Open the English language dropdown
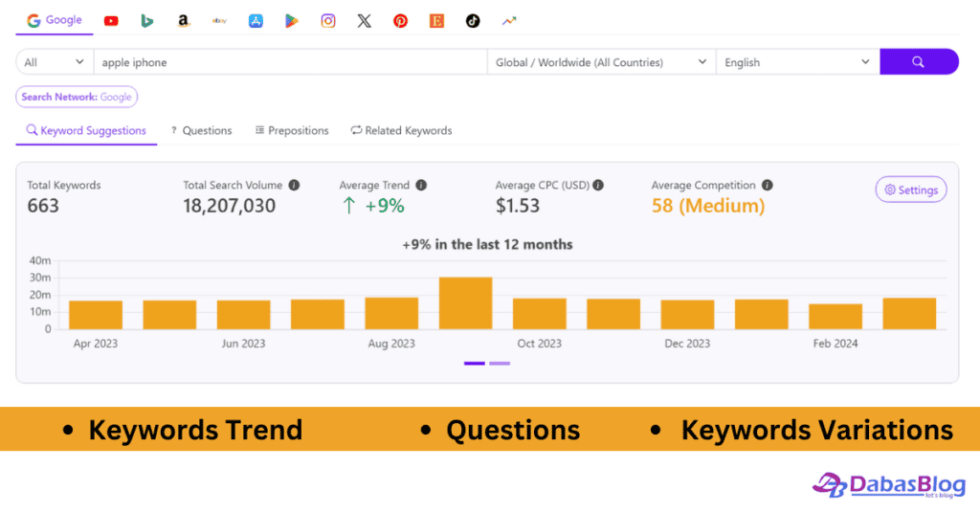The width and height of the screenshot is (980, 513). (x=797, y=62)
